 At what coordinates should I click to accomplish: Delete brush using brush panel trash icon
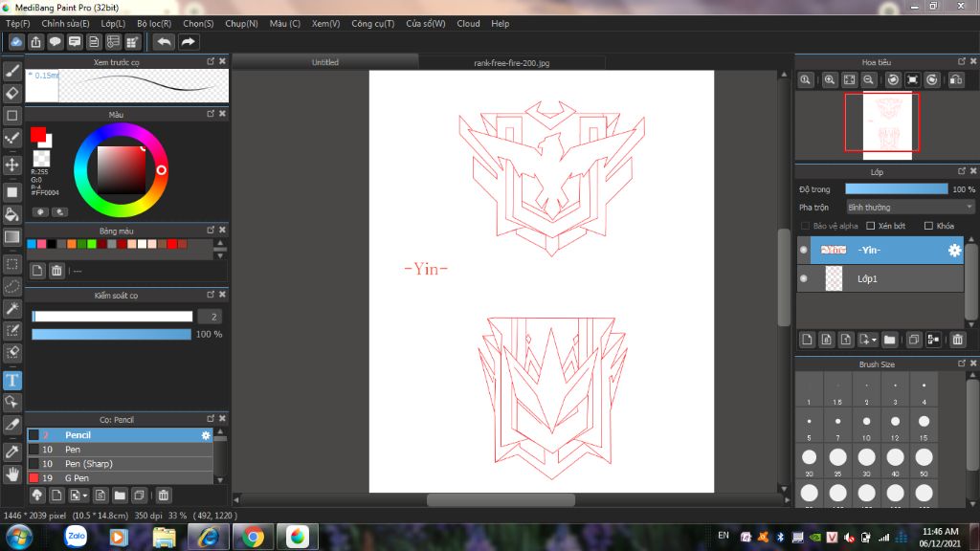[163, 496]
